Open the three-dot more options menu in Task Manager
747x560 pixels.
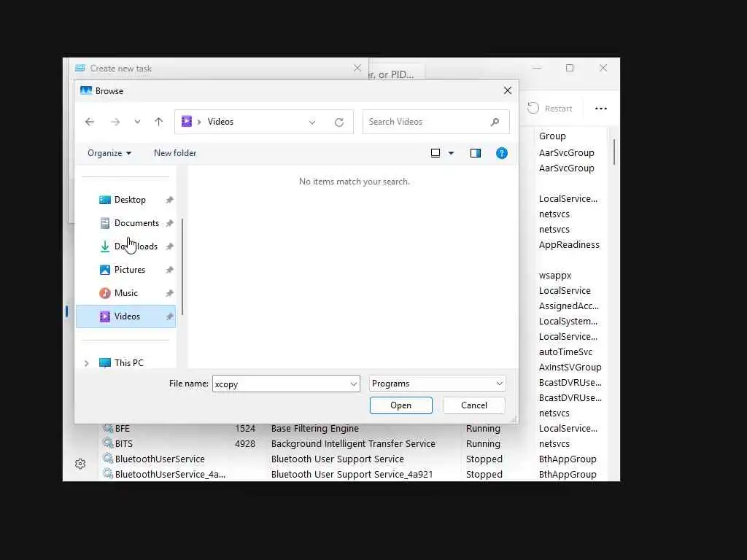coord(601,109)
